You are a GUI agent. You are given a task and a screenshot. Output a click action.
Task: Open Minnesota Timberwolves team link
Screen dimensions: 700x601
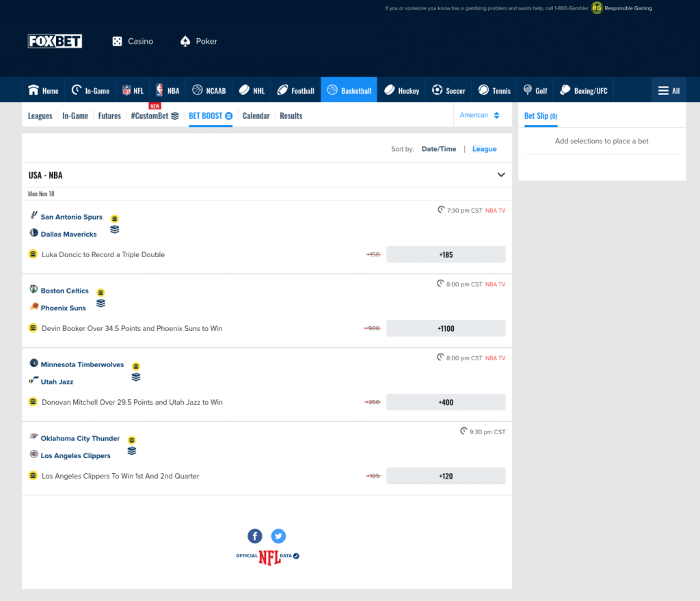[x=82, y=365]
